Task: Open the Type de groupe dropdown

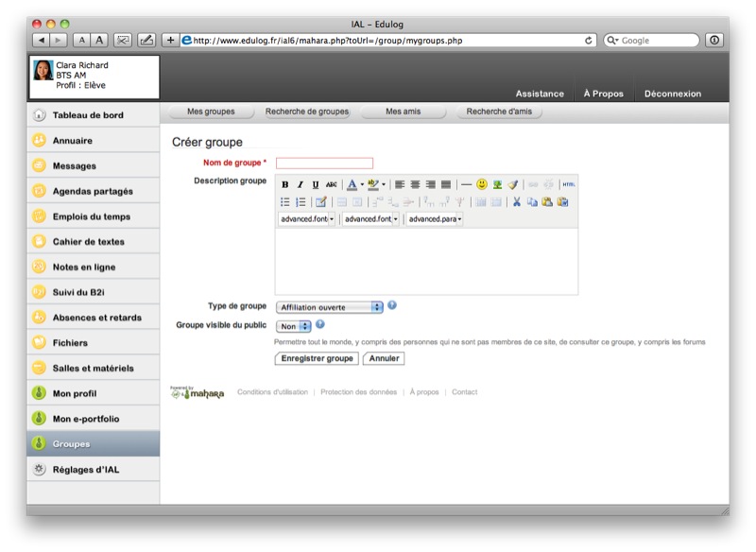Action: [x=330, y=307]
